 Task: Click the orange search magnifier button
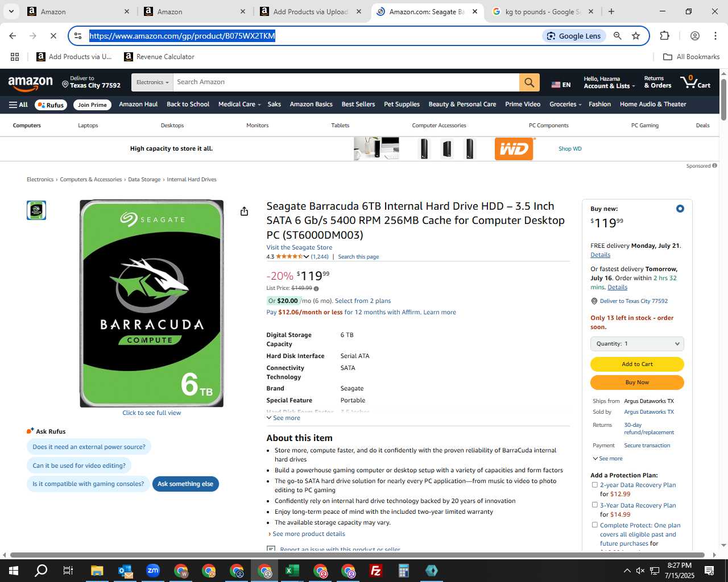(x=529, y=82)
